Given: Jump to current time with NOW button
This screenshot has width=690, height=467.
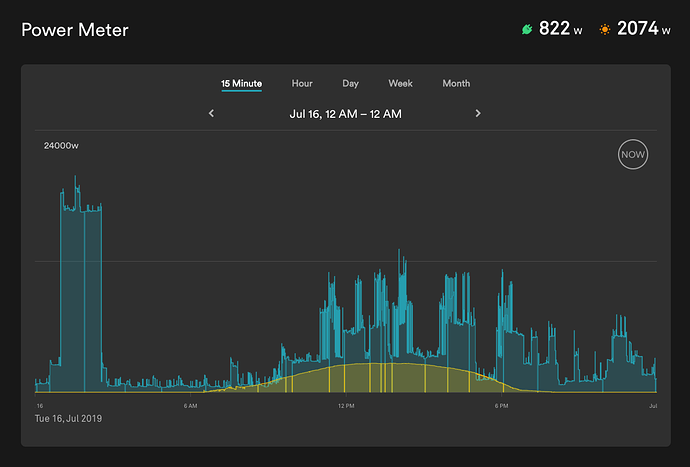Looking at the screenshot, I should point(632,154).
